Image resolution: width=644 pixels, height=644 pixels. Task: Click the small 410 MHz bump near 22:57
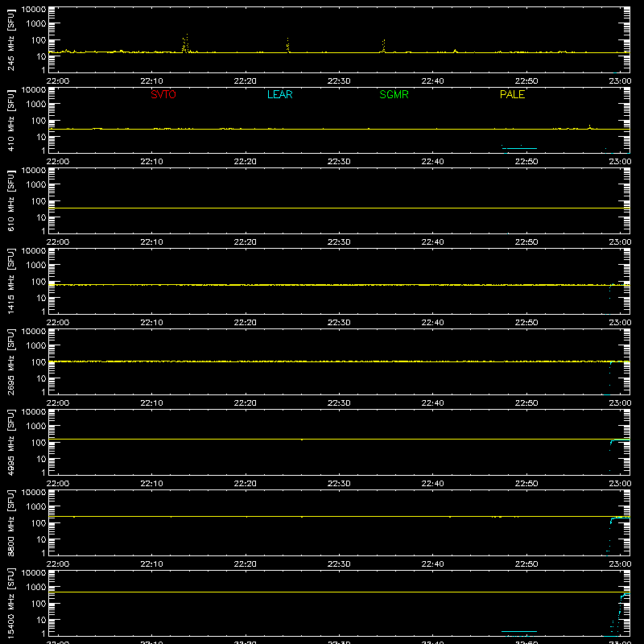coord(589,127)
